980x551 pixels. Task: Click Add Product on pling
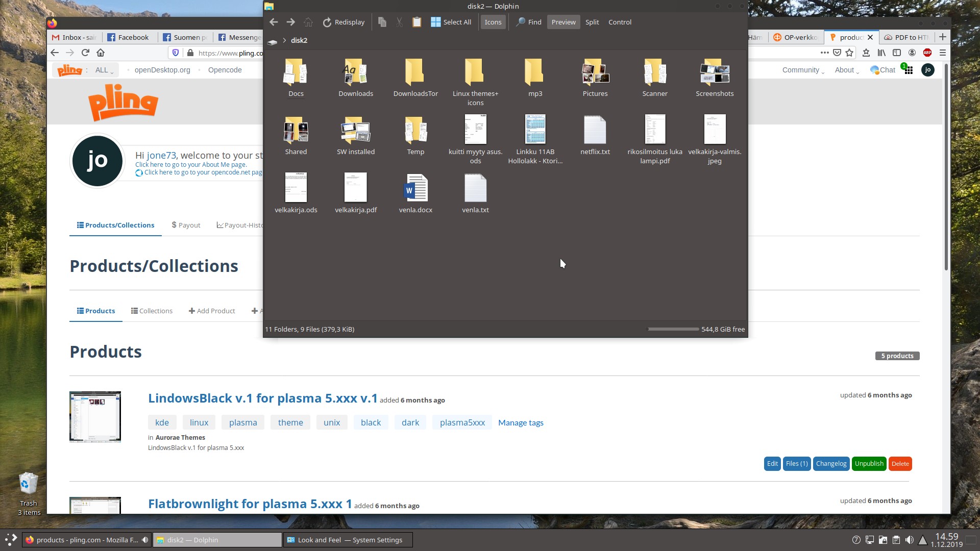pos(212,311)
